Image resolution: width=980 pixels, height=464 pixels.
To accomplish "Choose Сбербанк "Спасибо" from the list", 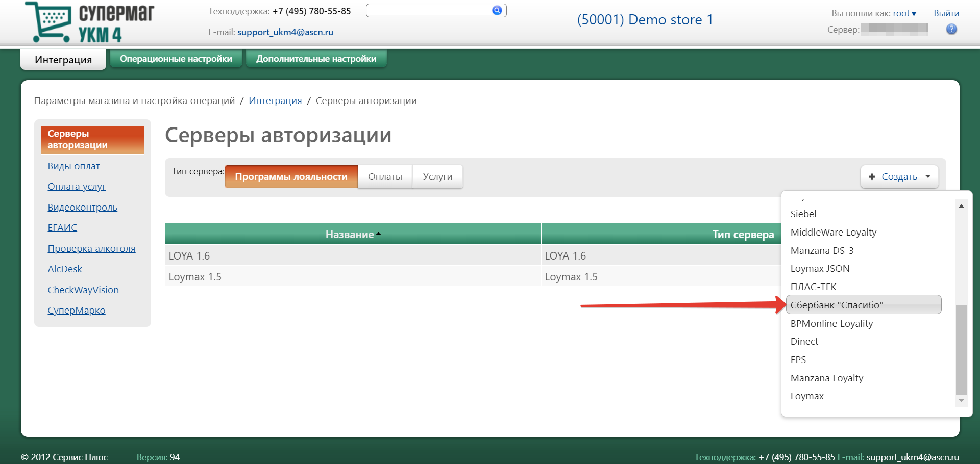I will (864, 305).
